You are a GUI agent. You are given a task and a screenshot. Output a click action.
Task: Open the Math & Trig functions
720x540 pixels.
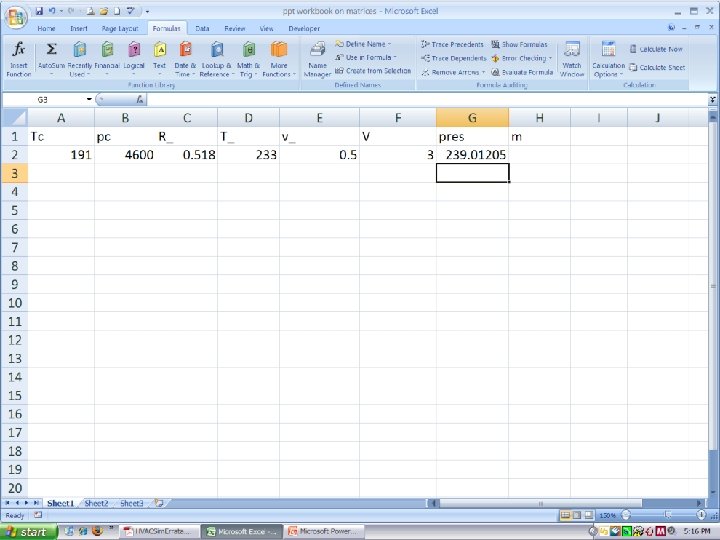[248, 59]
